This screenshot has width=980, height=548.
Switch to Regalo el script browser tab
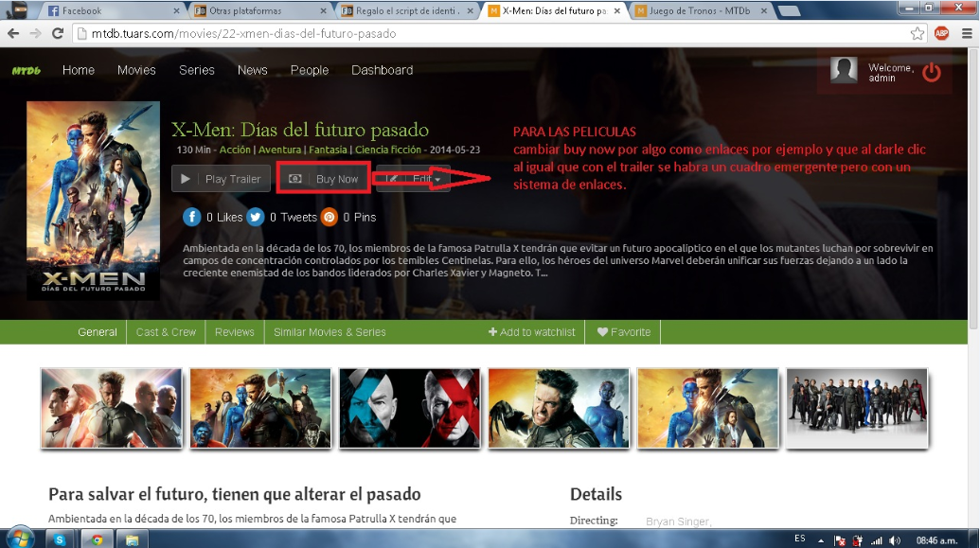(407, 10)
